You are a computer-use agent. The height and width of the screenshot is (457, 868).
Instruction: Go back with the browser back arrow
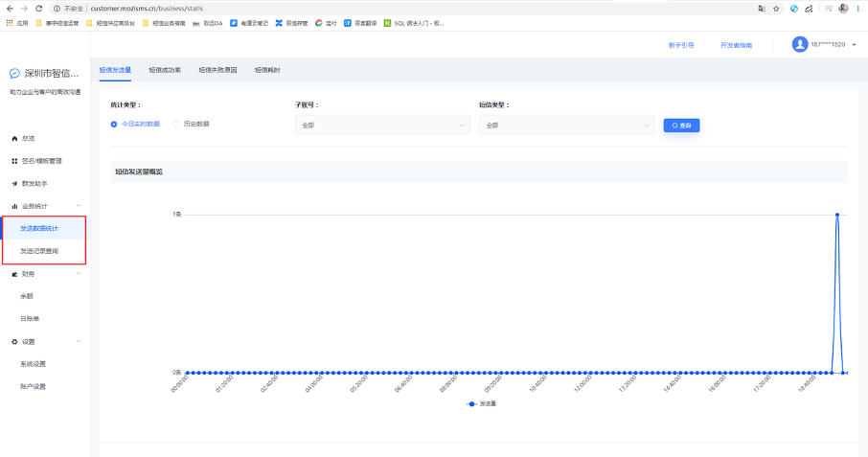[x=10, y=9]
